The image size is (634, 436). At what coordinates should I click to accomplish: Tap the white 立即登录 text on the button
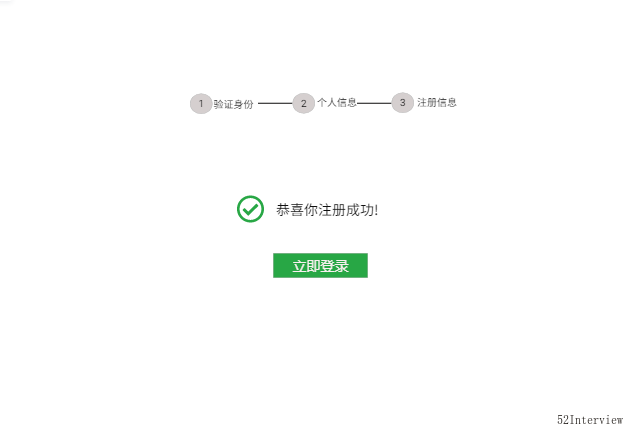pos(321,266)
